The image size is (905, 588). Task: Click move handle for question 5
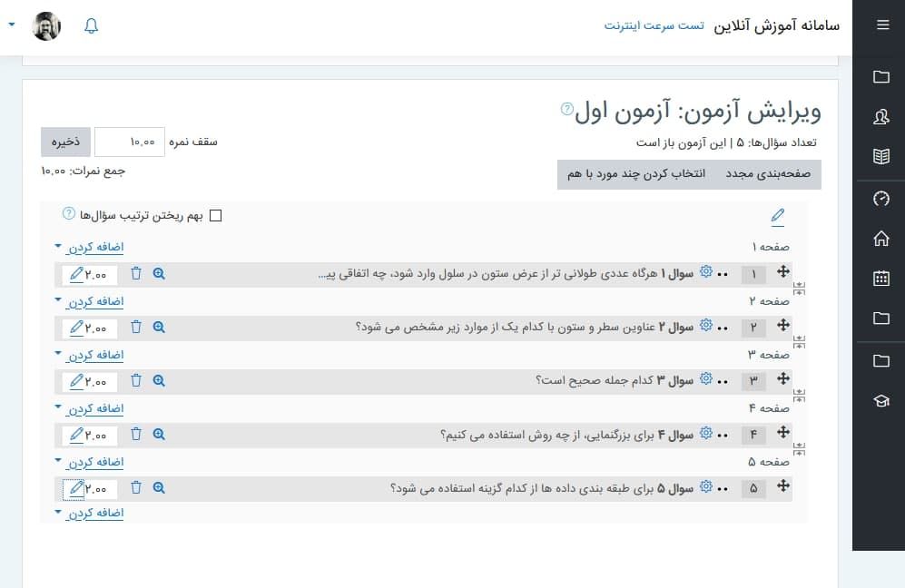(782, 485)
